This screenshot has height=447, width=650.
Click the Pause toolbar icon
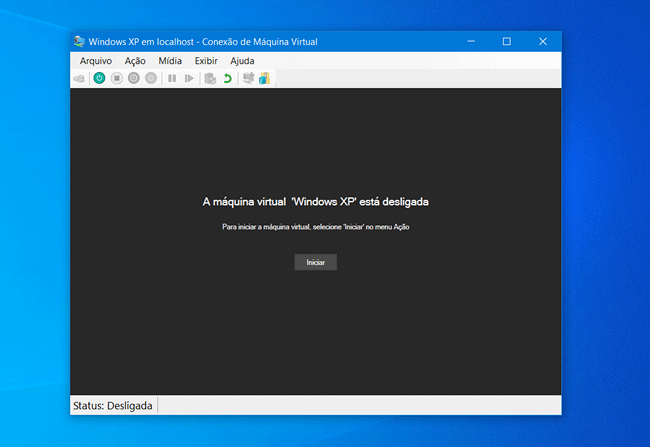(172, 78)
